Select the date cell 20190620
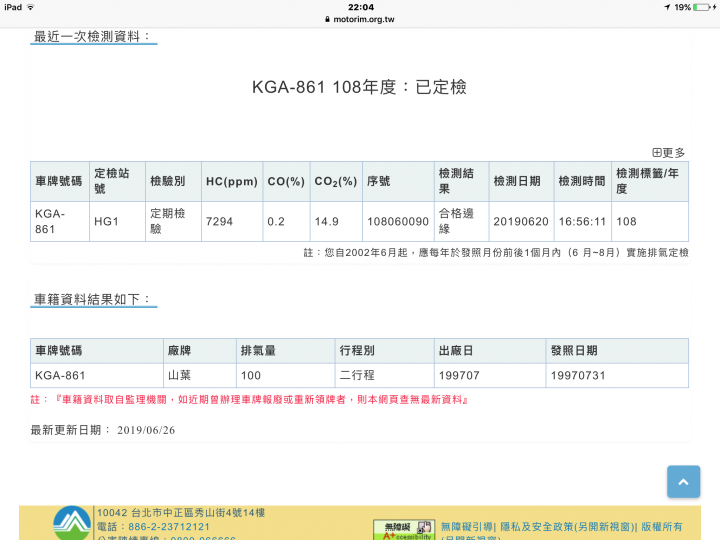The height and width of the screenshot is (540, 720). point(521,221)
